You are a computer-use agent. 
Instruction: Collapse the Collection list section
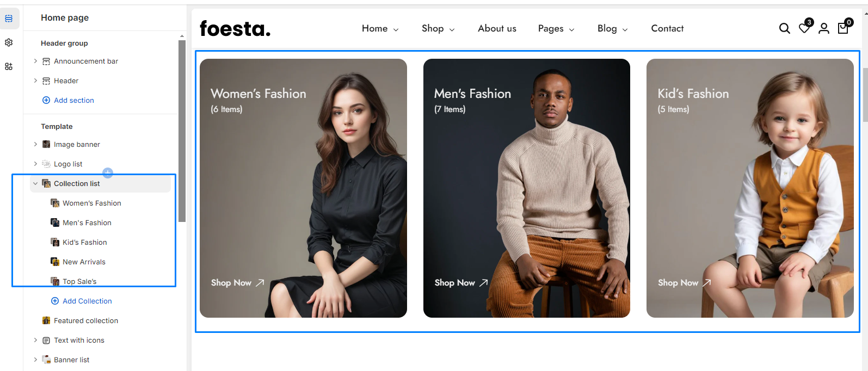point(35,184)
